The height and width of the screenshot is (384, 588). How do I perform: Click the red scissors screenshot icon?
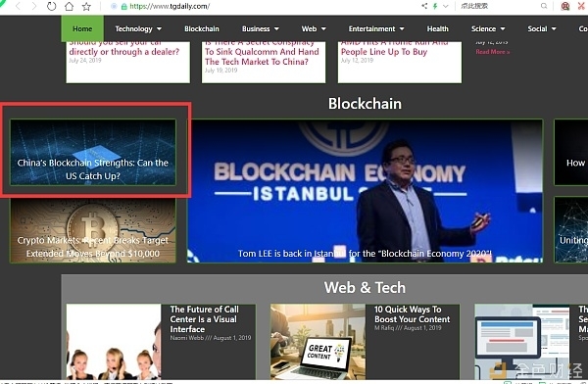click(582, 6)
